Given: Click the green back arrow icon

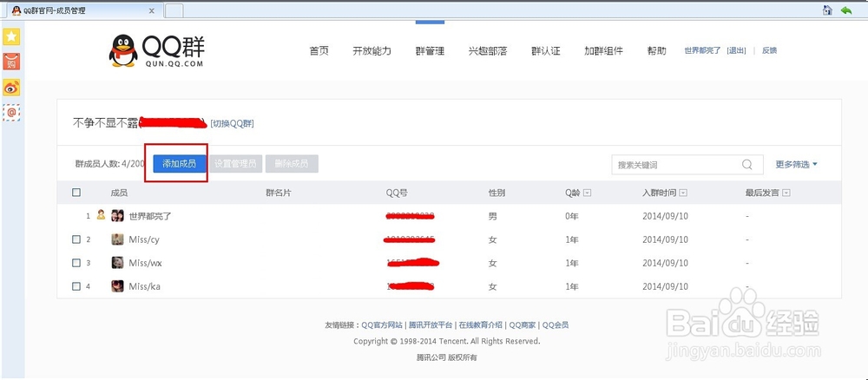Looking at the screenshot, I should tap(845, 10).
